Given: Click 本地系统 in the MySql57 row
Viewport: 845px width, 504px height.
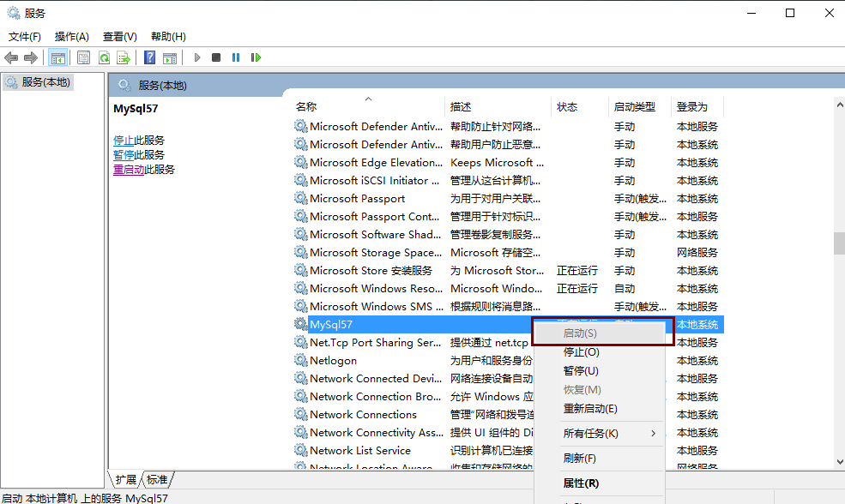Looking at the screenshot, I should [697, 324].
